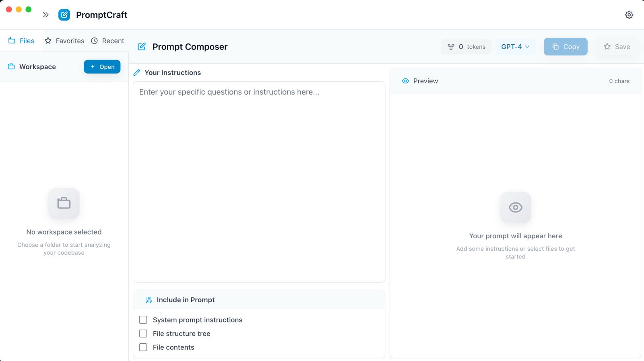Viewport: 644px width, 361px height.
Task: Click into the instructions text area
Action: click(259, 182)
